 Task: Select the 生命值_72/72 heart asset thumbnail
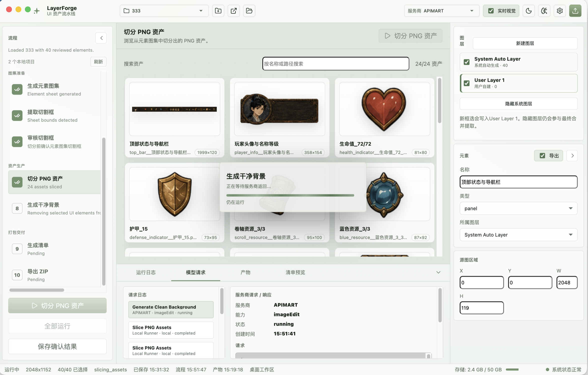pos(384,109)
